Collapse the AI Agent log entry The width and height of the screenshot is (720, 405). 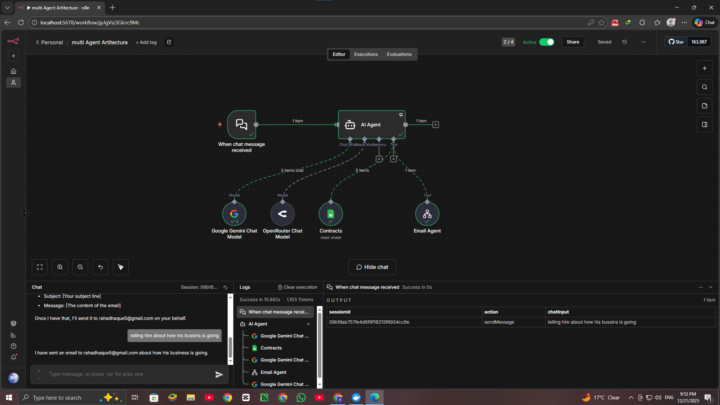(x=243, y=324)
